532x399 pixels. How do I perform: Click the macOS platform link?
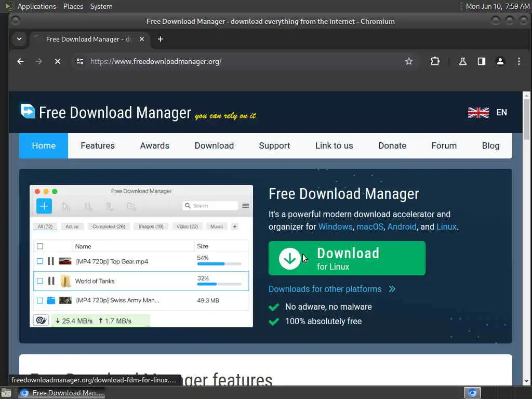click(x=370, y=227)
